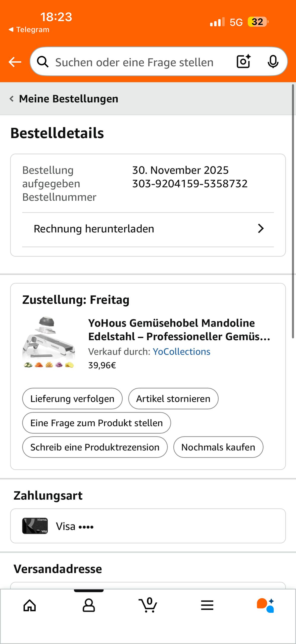Open hamburger menu in bottom bar
The width and height of the screenshot is (296, 644).
(207, 605)
